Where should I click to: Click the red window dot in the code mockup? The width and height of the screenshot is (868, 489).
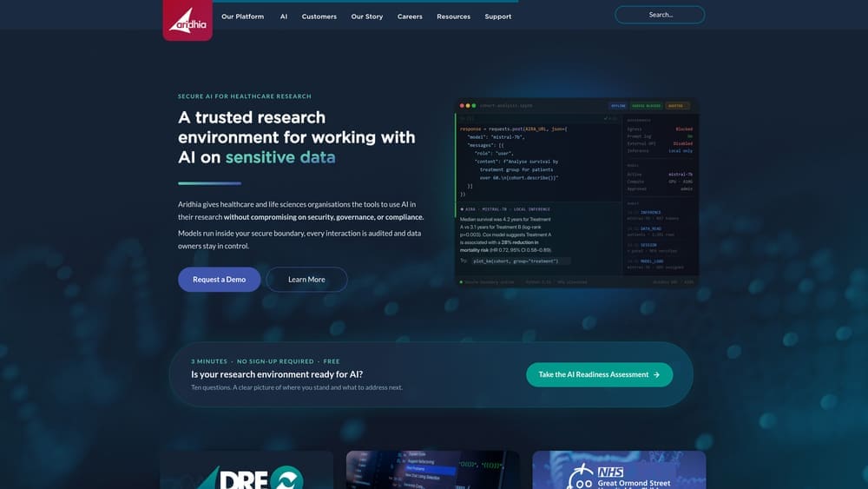[x=462, y=106]
